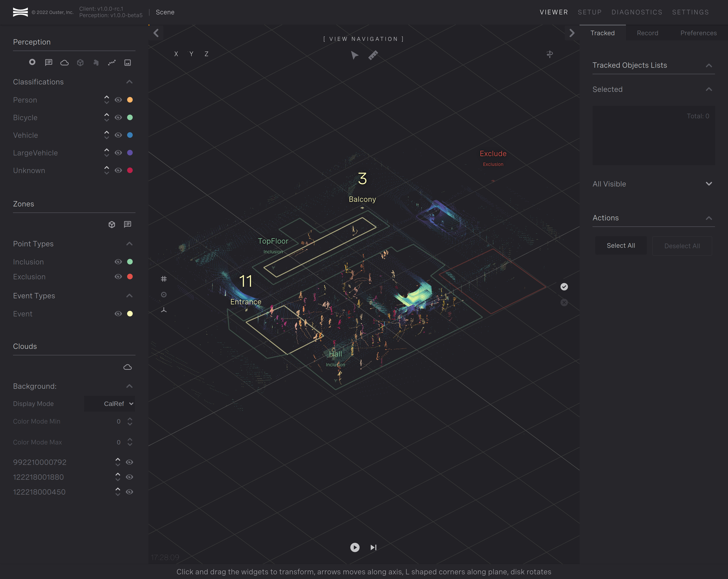728x579 pixels.
Task: Click the order stepper for cloud 122218001880
Action: pyautogui.click(x=118, y=477)
